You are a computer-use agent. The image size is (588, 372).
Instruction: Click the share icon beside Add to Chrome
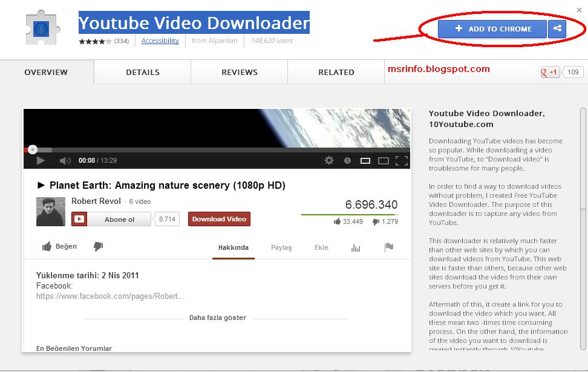click(x=557, y=29)
